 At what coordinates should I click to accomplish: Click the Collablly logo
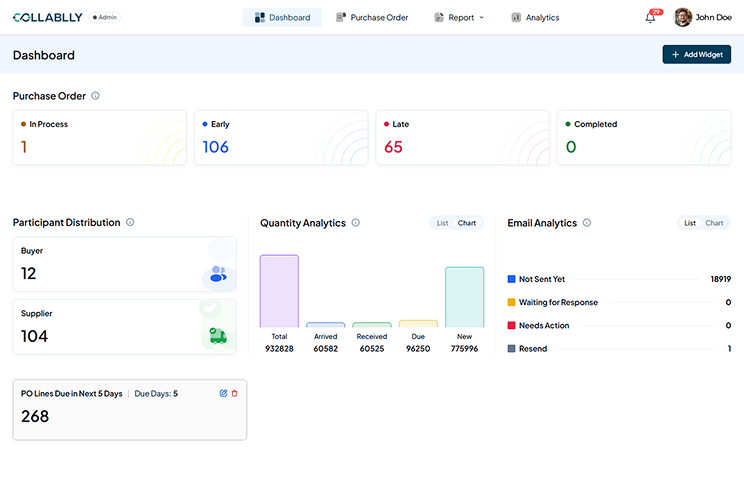[x=47, y=17]
